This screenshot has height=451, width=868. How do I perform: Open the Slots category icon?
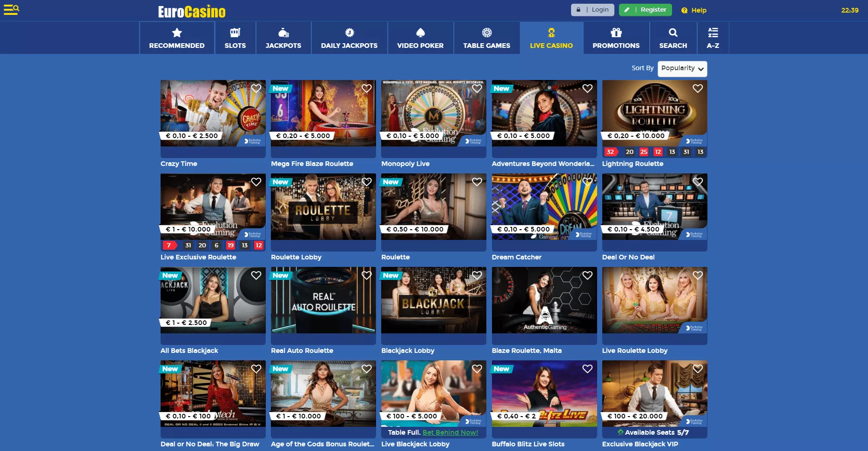(x=235, y=33)
